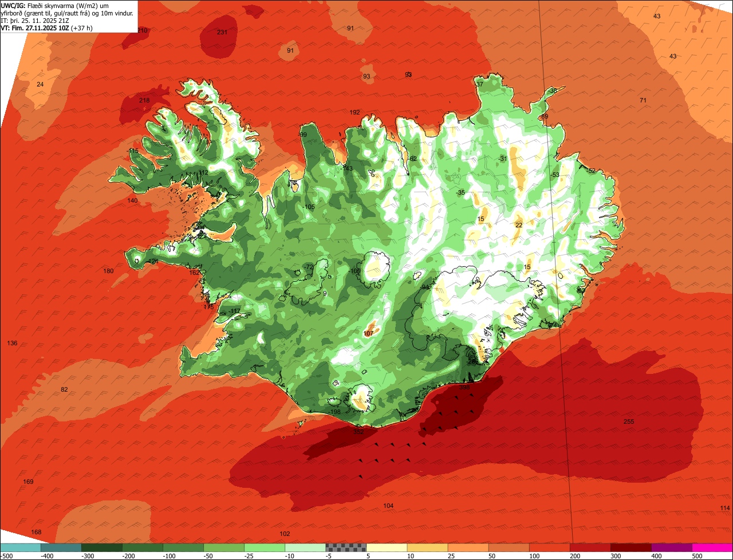Click the -500 to -400 light teal legend swatch
The width and height of the screenshot is (733, 560).
click(x=20, y=547)
